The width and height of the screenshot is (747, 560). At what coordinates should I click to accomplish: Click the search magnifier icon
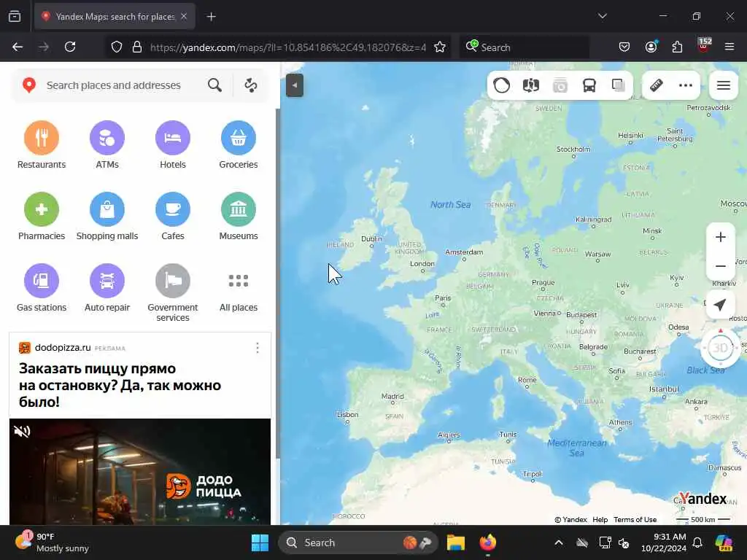[215, 85]
